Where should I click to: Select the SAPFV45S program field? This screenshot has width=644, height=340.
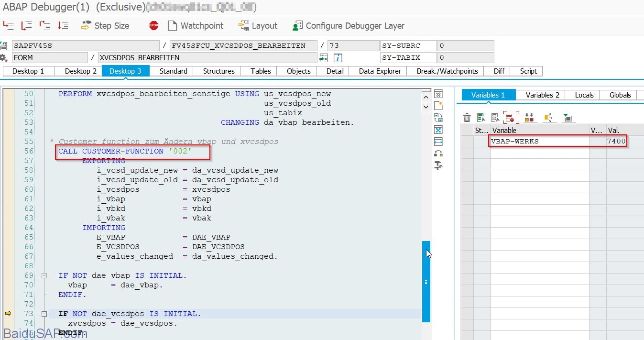(x=86, y=46)
